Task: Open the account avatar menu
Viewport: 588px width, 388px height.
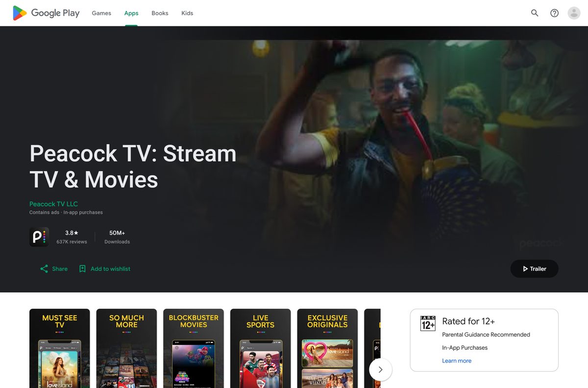Action: pyautogui.click(x=574, y=13)
